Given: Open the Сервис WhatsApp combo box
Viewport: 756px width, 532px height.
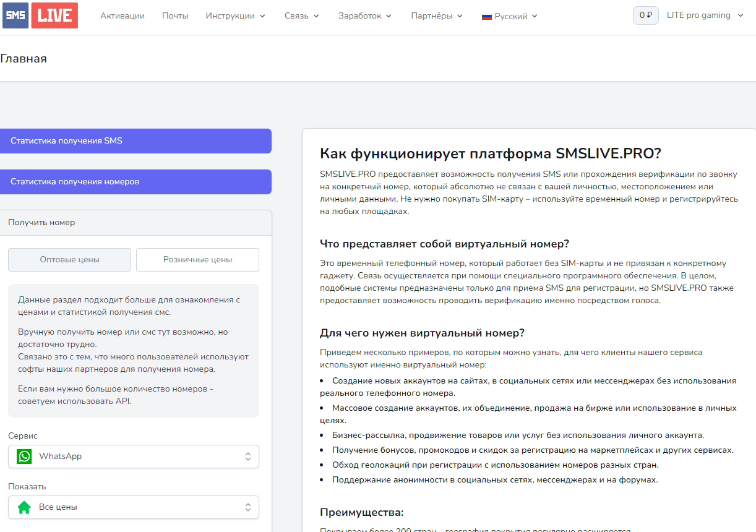Looking at the screenshot, I should click(x=134, y=457).
